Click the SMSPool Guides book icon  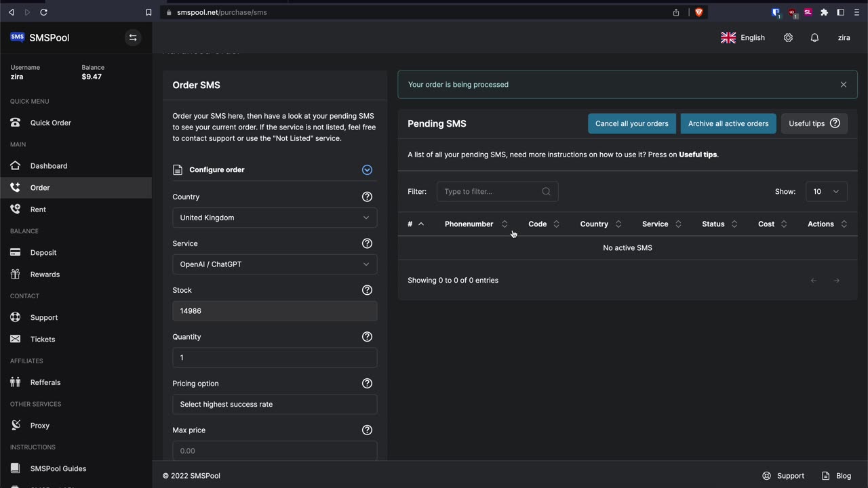pyautogui.click(x=16, y=468)
